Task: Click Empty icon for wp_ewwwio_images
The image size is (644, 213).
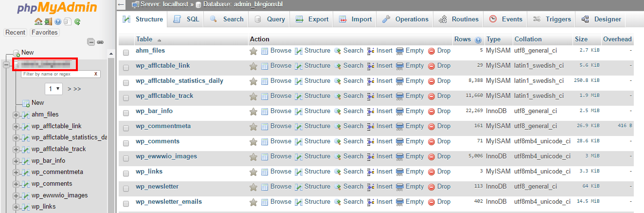Action: pyautogui.click(x=400, y=156)
